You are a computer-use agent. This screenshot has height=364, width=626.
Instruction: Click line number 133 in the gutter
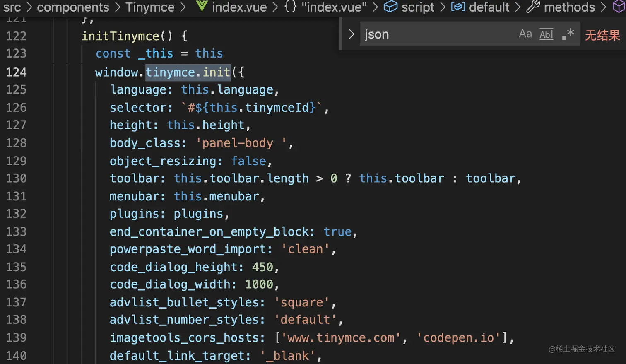[x=16, y=231]
